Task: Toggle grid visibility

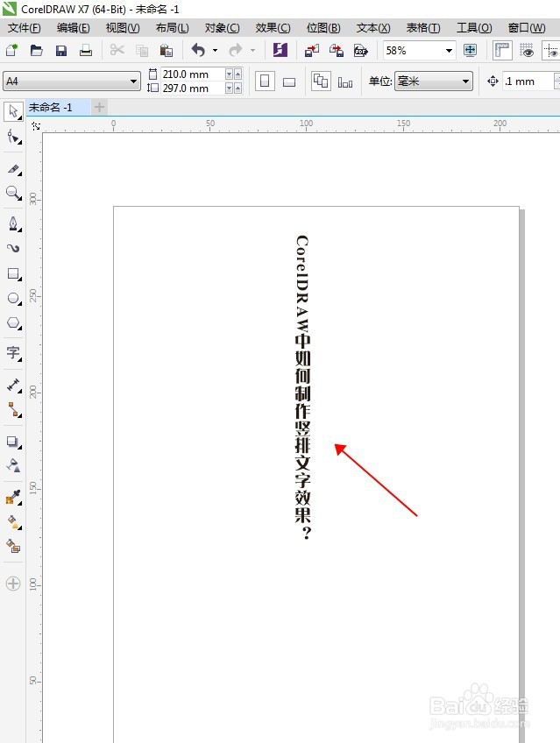Action: click(527, 50)
